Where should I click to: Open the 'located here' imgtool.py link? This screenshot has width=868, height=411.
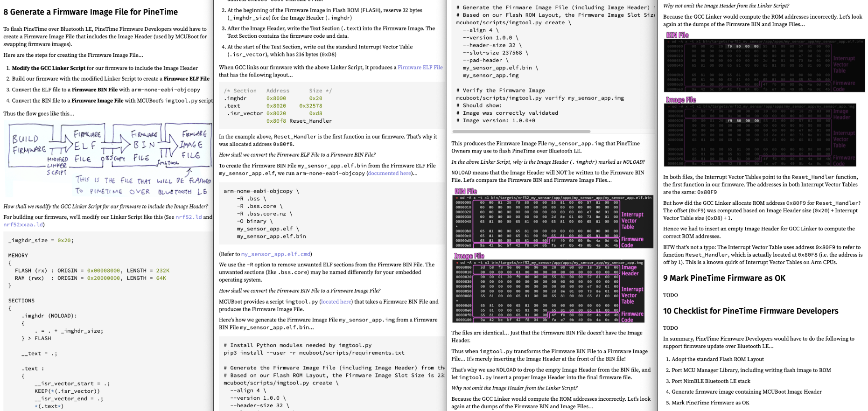click(336, 302)
